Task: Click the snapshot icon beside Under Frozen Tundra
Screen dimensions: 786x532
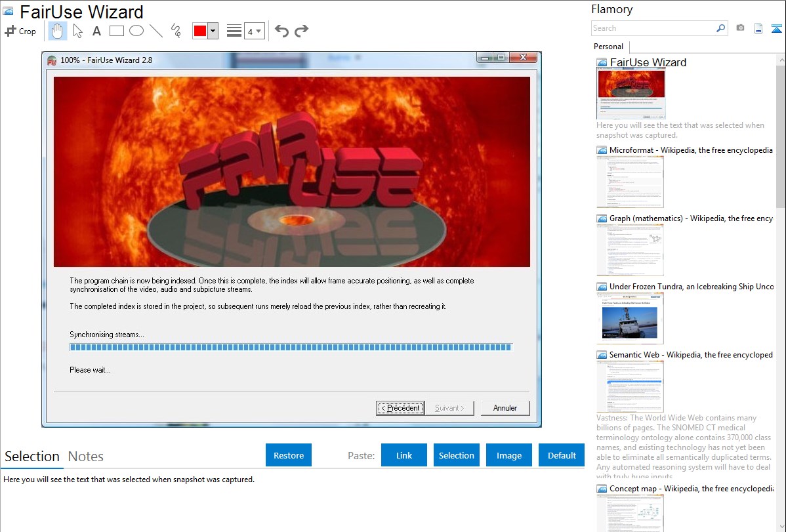Action: (602, 287)
